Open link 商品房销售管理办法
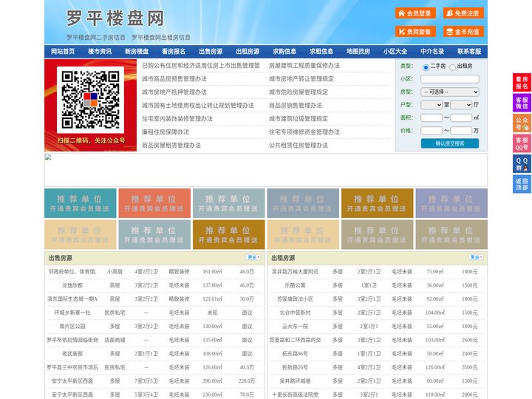532x399 pixels. point(296,106)
